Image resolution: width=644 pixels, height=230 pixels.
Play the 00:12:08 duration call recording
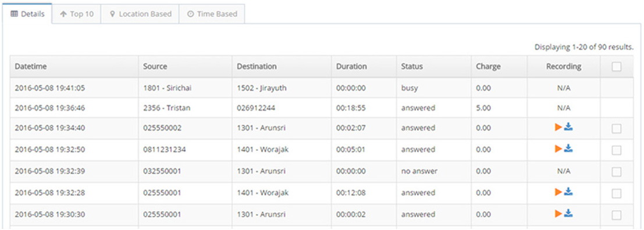(558, 192)
